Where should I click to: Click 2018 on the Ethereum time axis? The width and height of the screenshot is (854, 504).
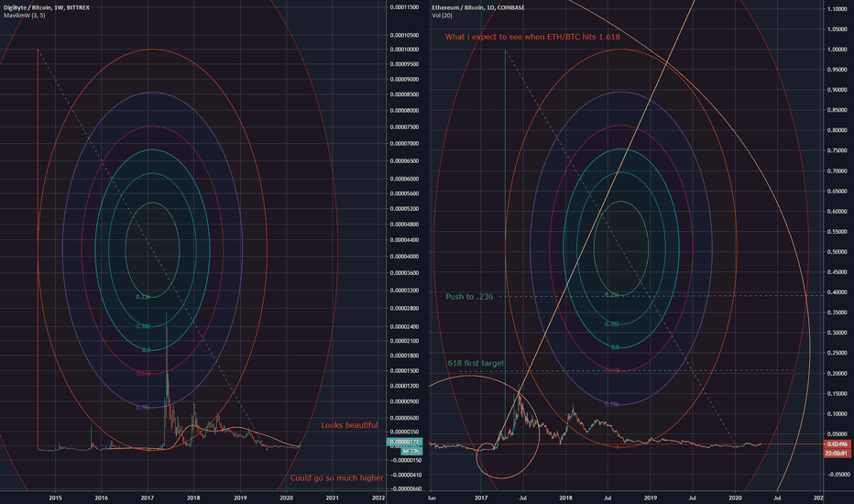pos(566,498)
